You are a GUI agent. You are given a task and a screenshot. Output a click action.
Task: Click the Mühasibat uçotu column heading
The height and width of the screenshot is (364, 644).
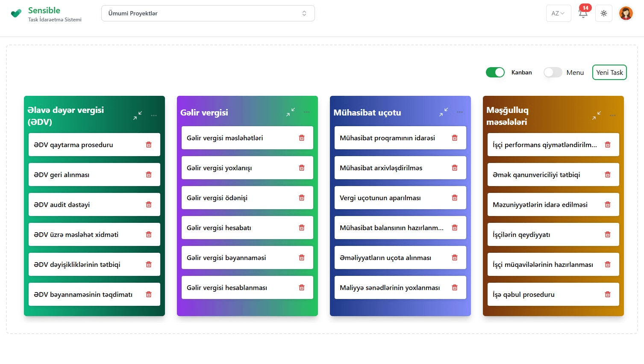coord(367,112)
